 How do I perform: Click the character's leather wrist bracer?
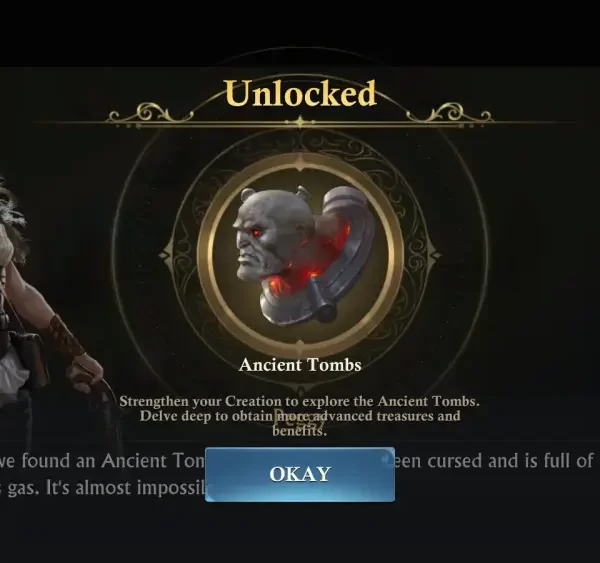click(66, 335)
